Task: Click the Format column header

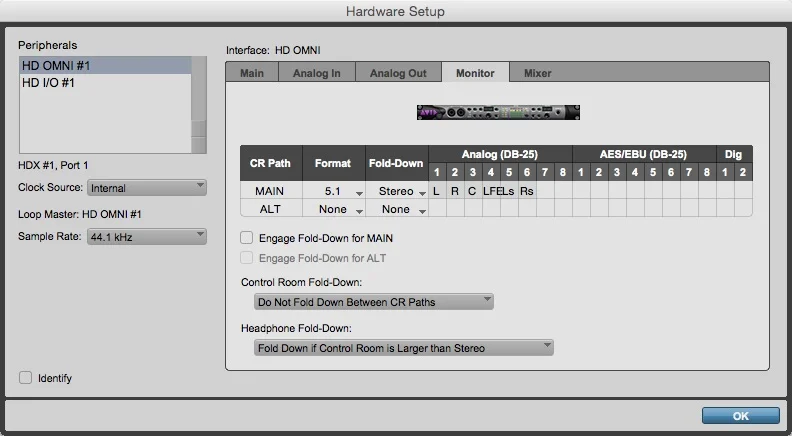Action: pyautogui.click(x=333, y=163)
